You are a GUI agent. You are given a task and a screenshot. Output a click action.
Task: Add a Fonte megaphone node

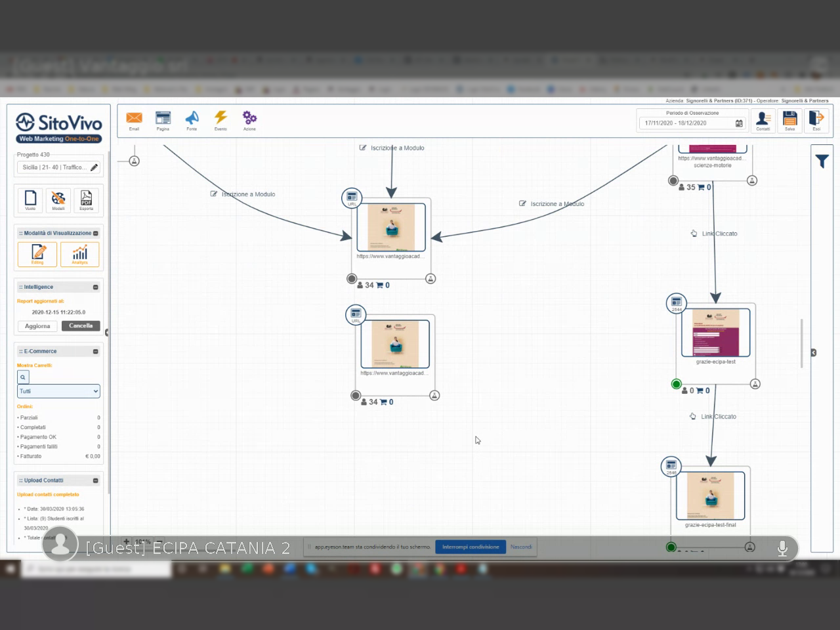point(192,119)
